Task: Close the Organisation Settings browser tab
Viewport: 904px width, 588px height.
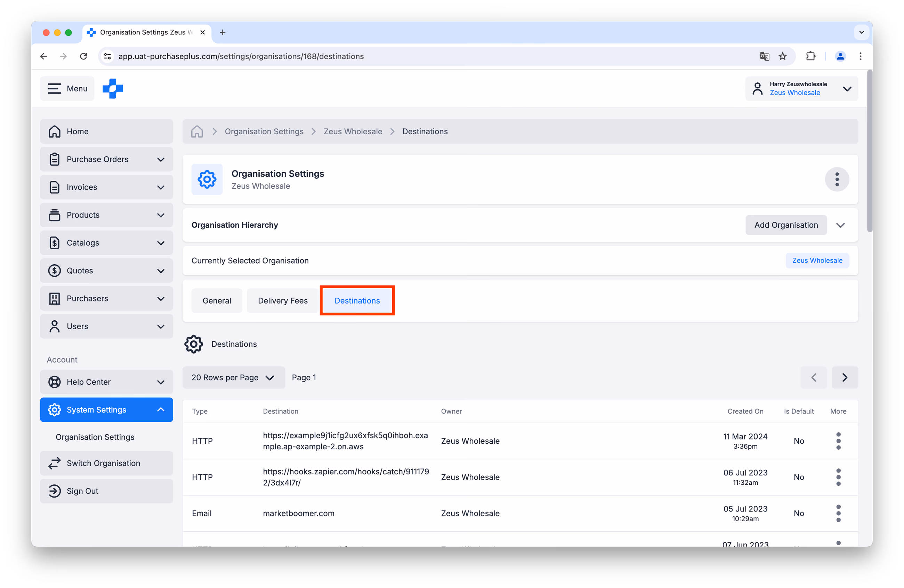Action: pyautogui.click(x=203, y=32)
